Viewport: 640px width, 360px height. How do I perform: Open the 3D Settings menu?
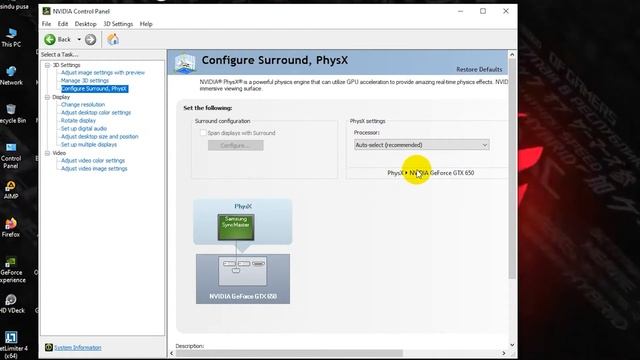pos(118,24)
